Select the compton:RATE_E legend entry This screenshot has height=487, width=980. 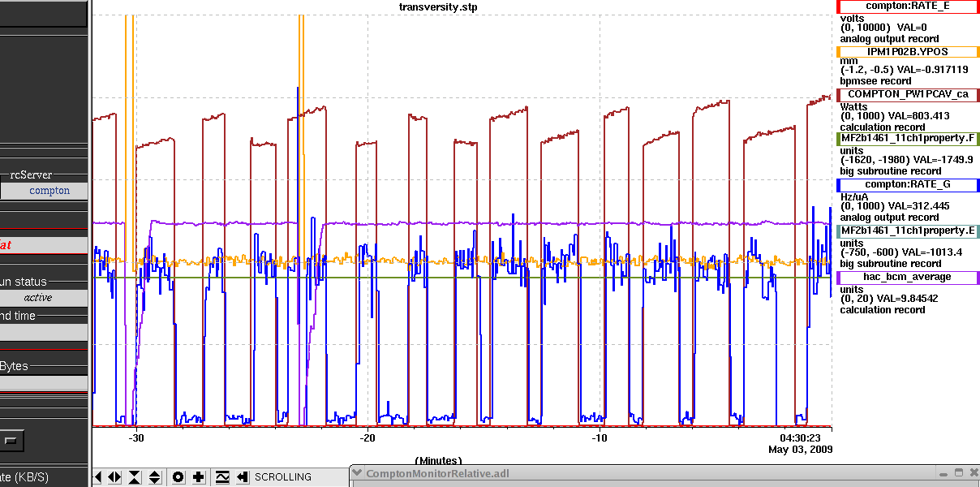click(x=908, y=6)
